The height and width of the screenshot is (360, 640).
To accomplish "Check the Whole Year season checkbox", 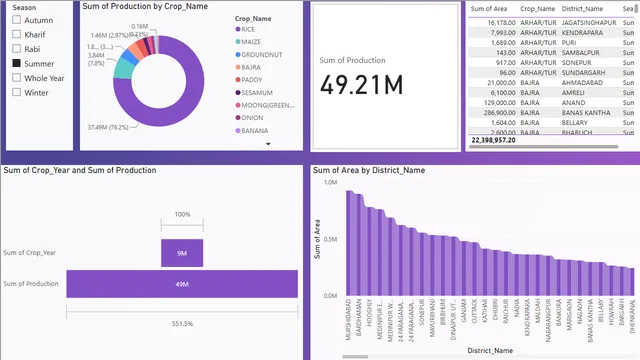I will 16,78.
